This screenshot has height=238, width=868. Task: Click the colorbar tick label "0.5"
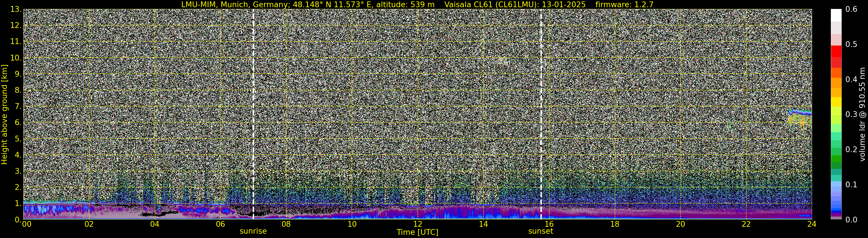(852, 44)
